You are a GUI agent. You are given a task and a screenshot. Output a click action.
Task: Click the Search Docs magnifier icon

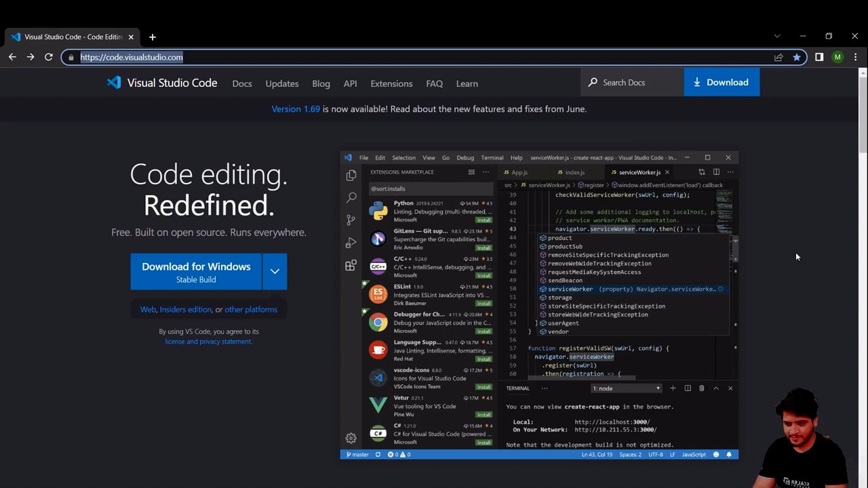pyautogui.click(x=593, y=82)
